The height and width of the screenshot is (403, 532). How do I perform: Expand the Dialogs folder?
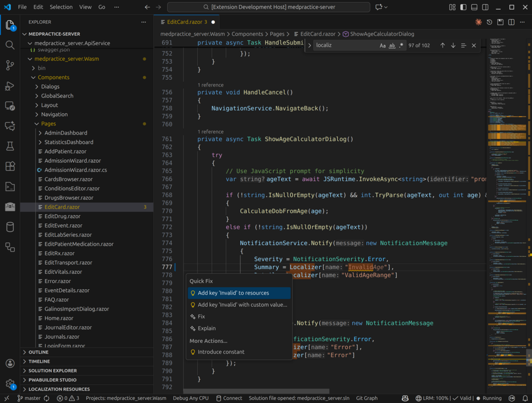[x=50, y=87]
